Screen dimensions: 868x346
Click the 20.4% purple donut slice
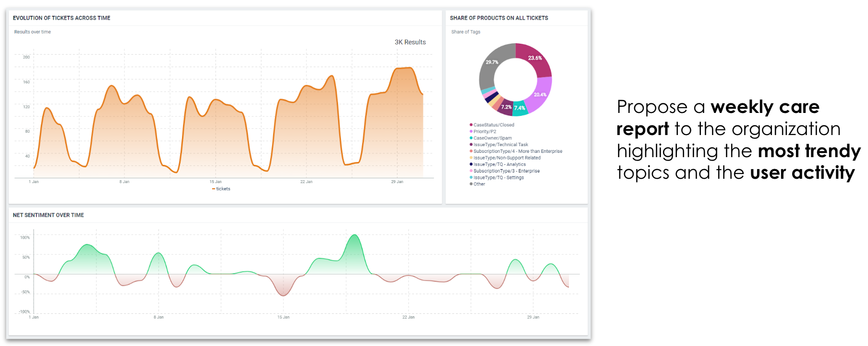click(541, 95)
